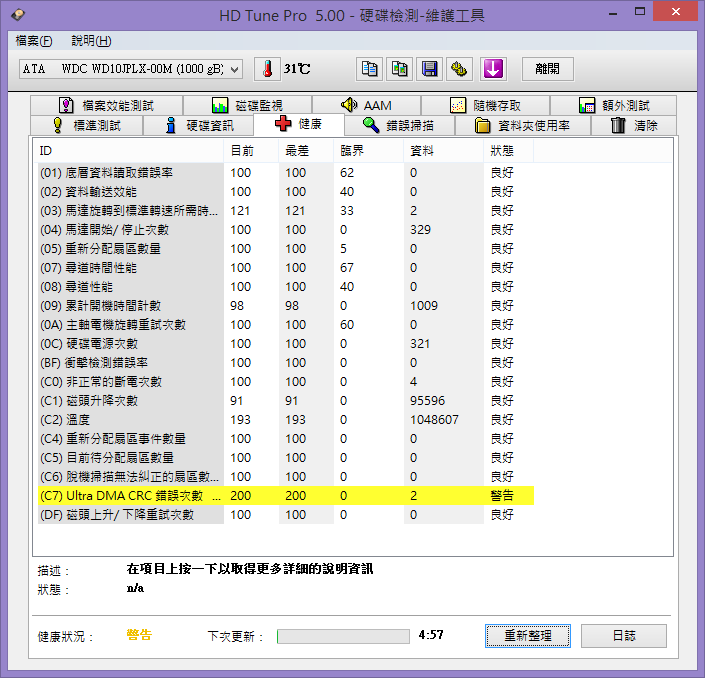Switch to the 標準測試 tab
705x678 pixels.
coord(86,125)
